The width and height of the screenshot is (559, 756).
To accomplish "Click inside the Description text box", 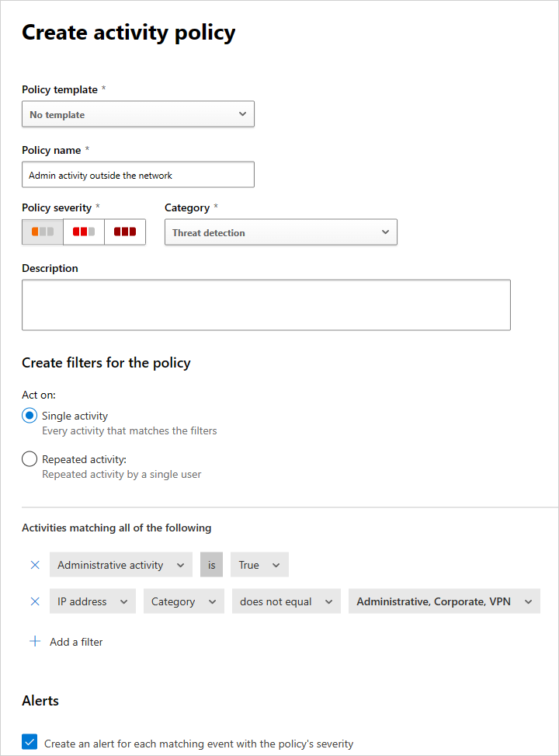I will [266, 305].
